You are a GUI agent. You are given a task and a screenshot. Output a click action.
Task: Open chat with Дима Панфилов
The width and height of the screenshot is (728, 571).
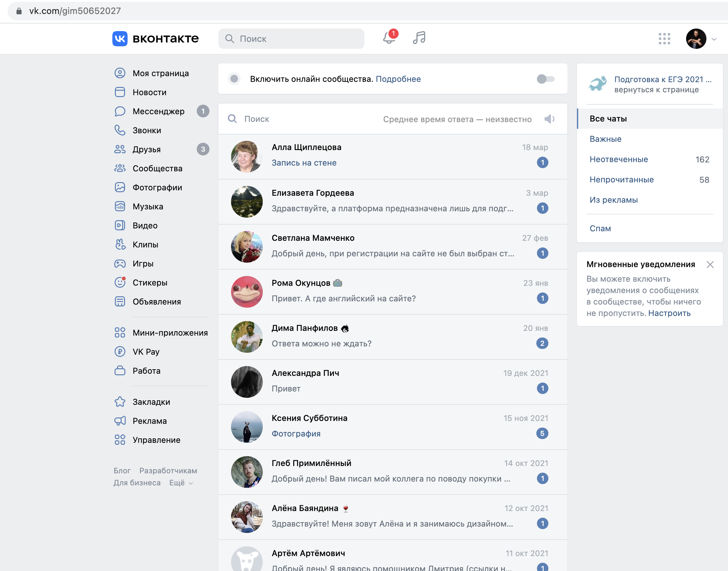point(393,337)
